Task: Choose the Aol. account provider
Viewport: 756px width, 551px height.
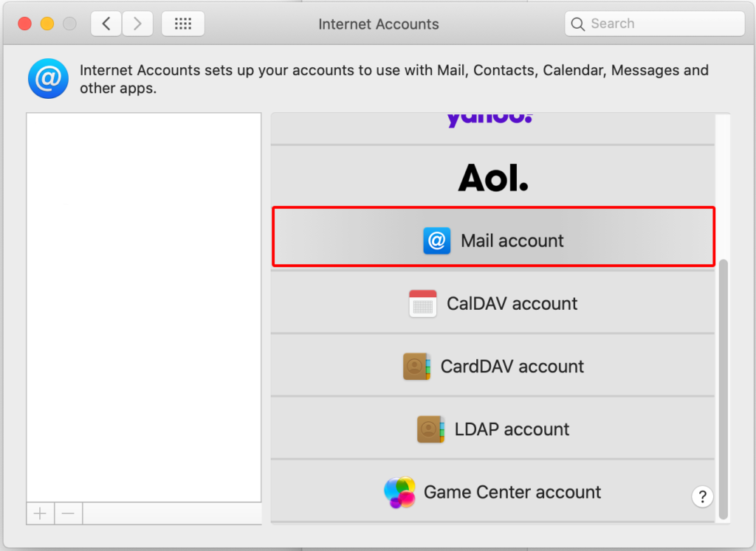Action: coord(492,176)
